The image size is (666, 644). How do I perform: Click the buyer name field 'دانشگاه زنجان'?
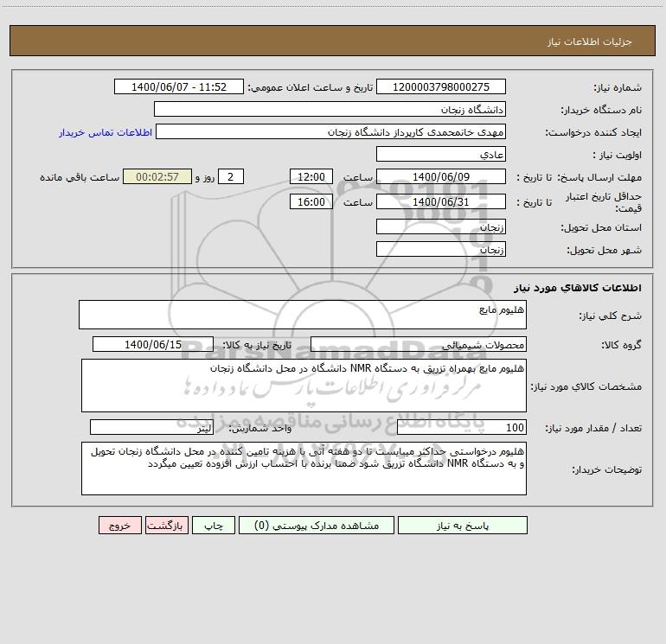point(330,109)
